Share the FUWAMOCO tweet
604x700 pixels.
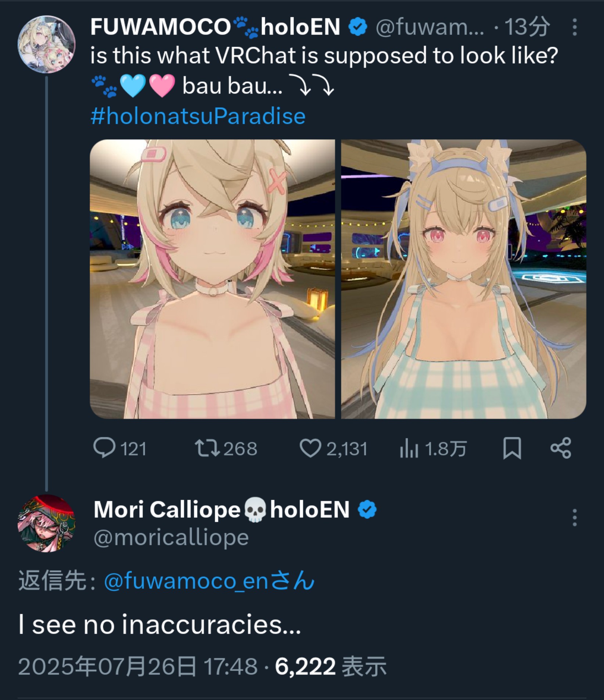point(561,448)
